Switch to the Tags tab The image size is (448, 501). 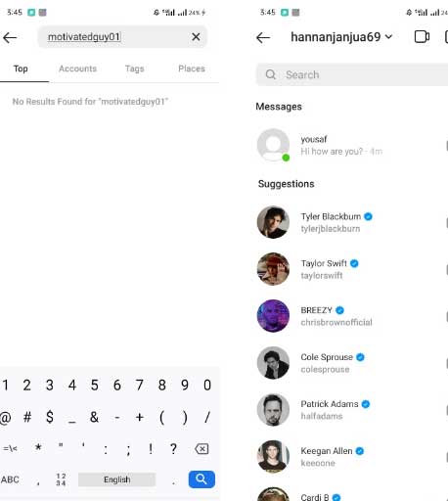135,68
